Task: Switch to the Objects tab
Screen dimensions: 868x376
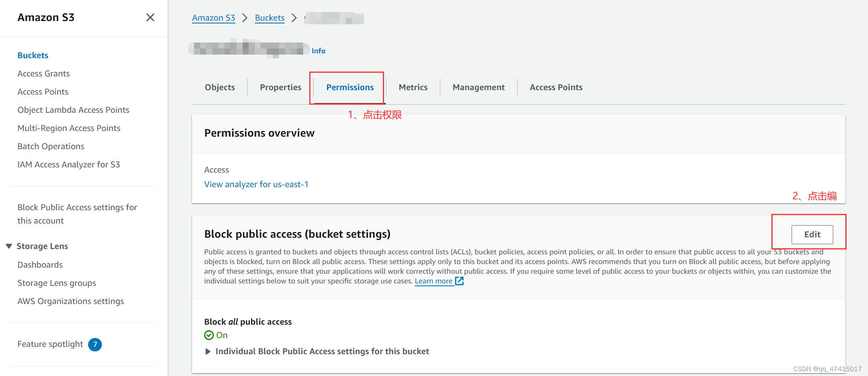Action: [220, 87]
